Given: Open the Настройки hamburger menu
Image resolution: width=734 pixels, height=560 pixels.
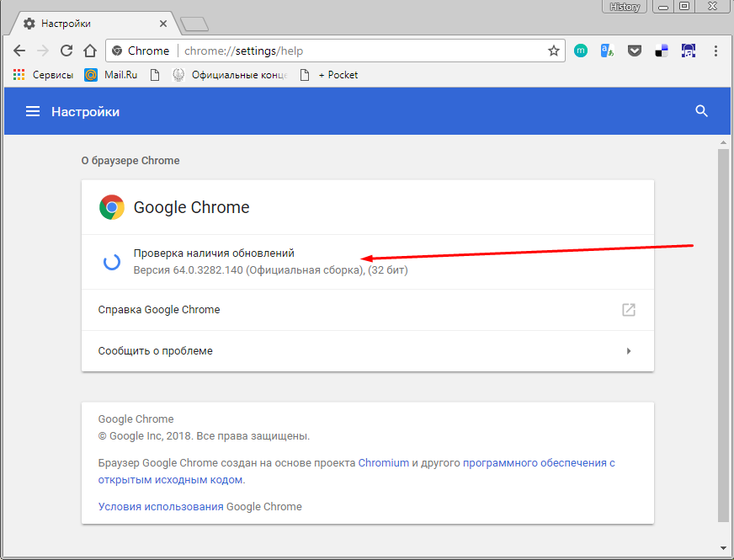Looking at the screenshot, I should coord(33,111).
